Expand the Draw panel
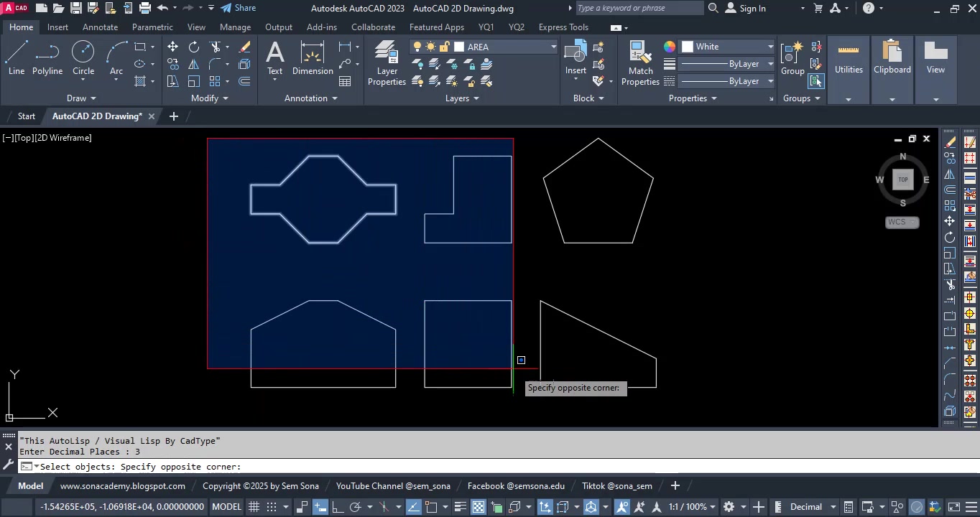Screen dimensions: 980x517 [81, 98]
